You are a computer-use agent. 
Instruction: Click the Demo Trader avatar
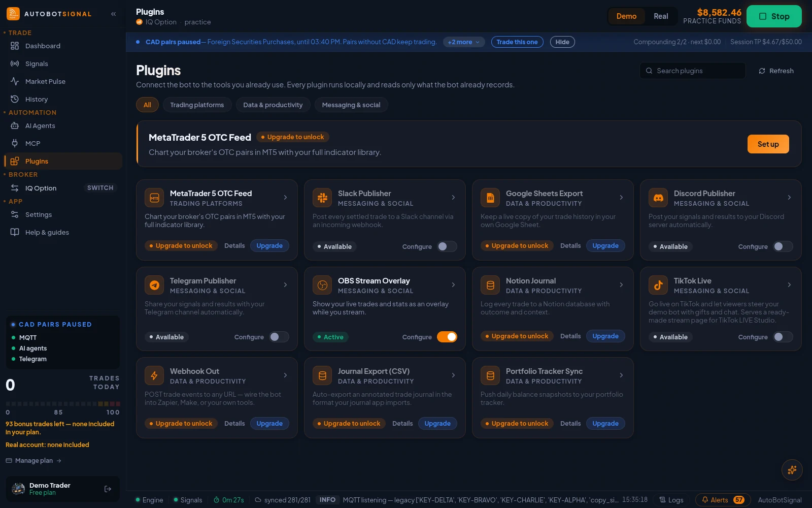pyautogui.click(x=18, y=489)
